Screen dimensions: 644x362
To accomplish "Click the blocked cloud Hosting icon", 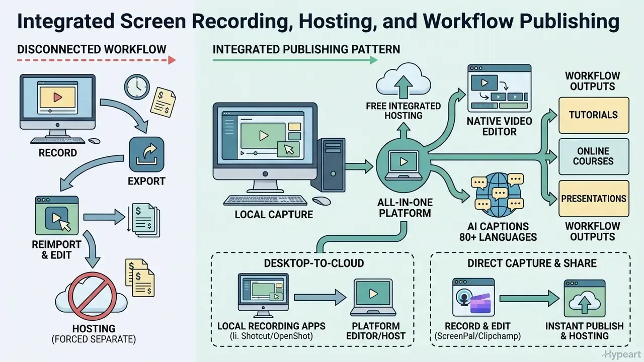I will click(x=91, y=296).
